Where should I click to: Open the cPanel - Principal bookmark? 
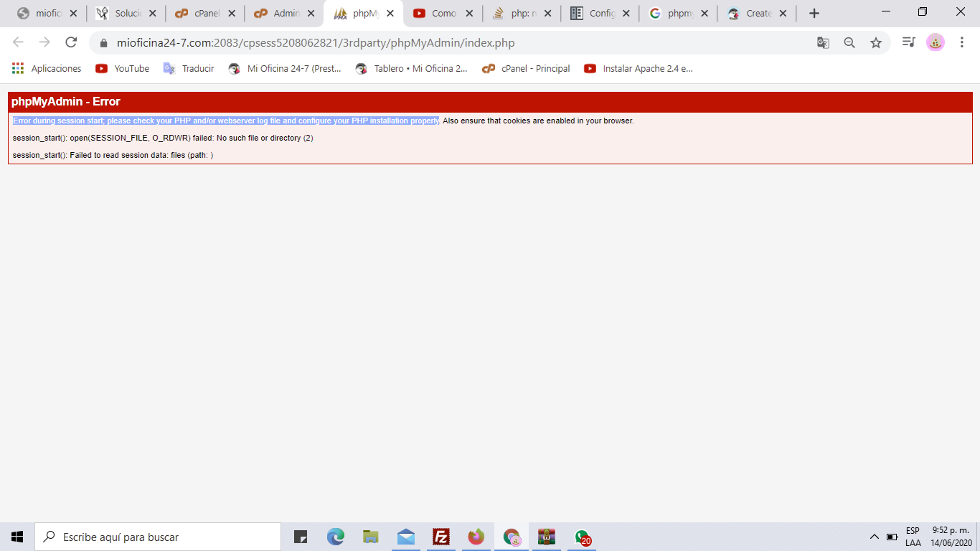coord(526,68)
